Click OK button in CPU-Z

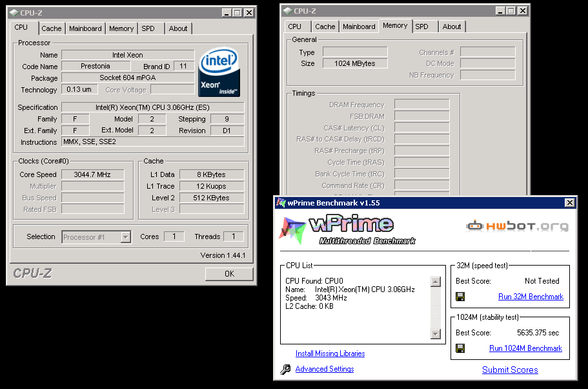(x=229, y=274)
